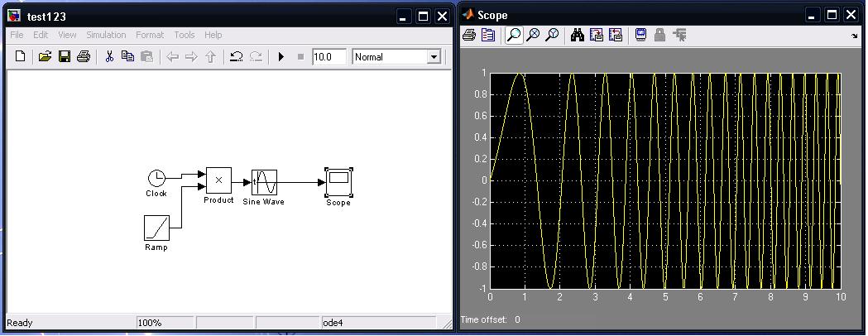
Task: Start the simulation with the play button
Action: coord(281,57)
